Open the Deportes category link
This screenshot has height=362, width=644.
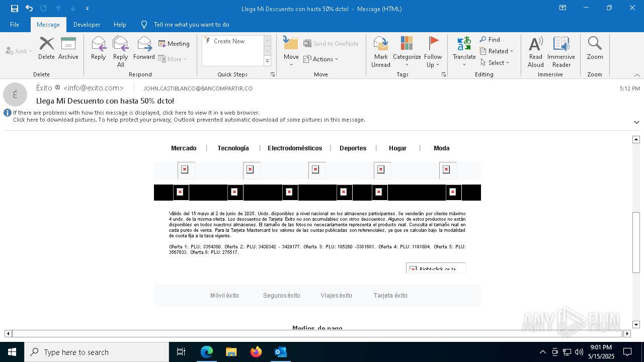[353, 148]
